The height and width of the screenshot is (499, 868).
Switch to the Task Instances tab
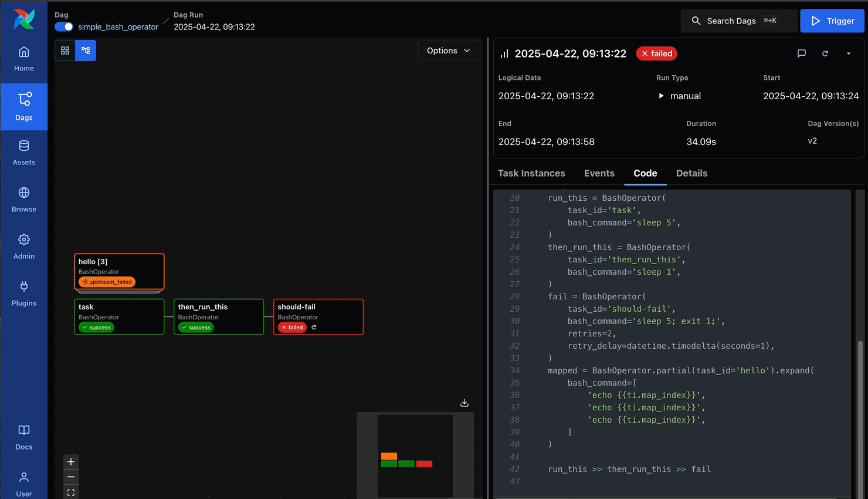pos(531,173)
